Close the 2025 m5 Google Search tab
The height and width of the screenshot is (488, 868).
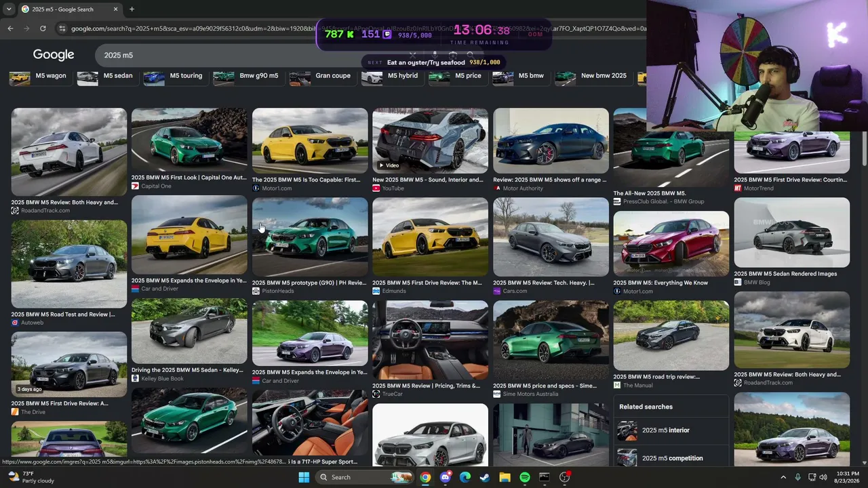pyautogui.click(x=115, y=9)
